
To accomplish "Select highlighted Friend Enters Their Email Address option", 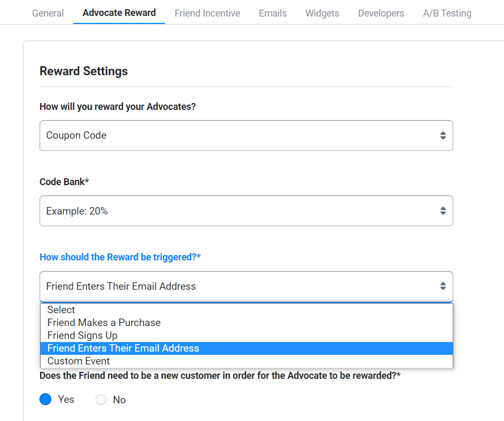I will (x=123, y=348).
